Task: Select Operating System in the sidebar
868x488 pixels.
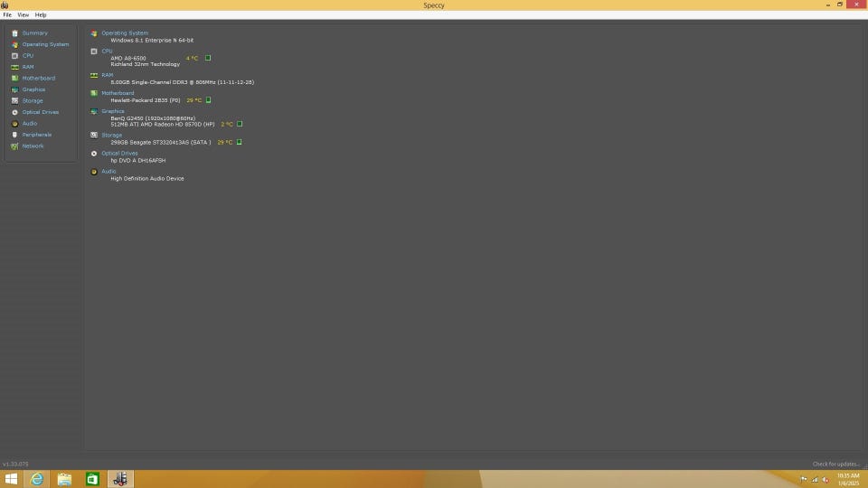Action: point(45,44)
